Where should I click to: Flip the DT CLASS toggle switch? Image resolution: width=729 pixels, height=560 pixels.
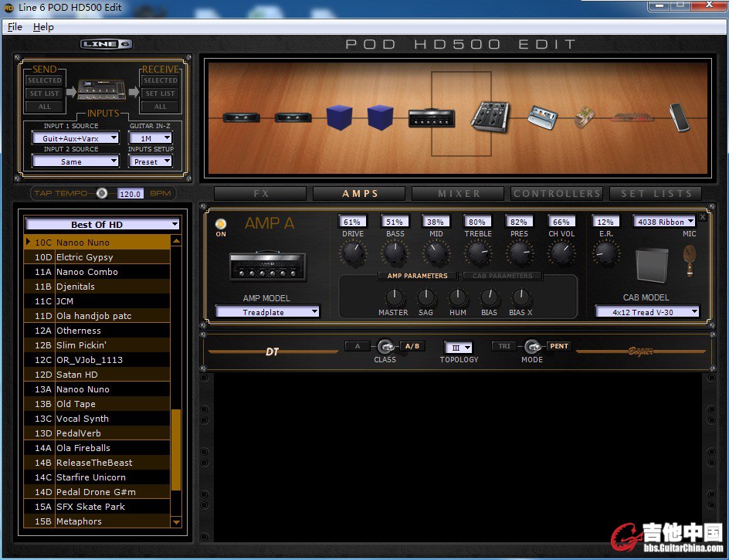[385, 347]
